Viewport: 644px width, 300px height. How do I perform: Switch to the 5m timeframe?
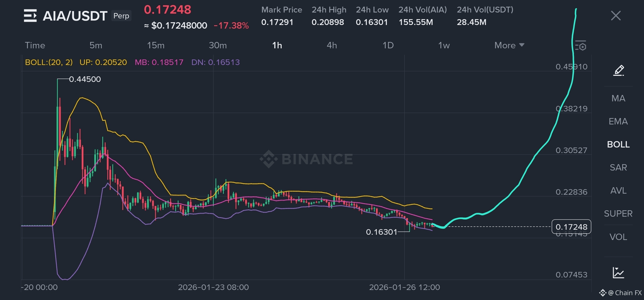pyautogui.click(x=96, y=45)
